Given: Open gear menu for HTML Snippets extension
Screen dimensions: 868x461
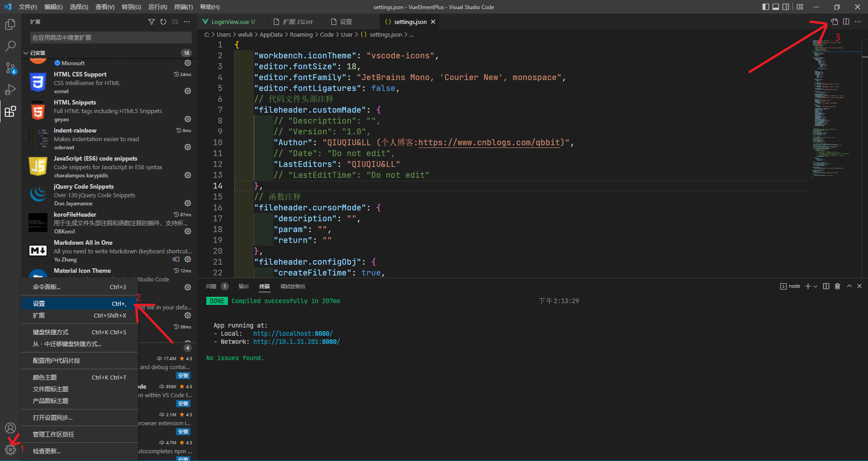Looking at the screenshot, I should pyautogui.click(x=188, y=119).
